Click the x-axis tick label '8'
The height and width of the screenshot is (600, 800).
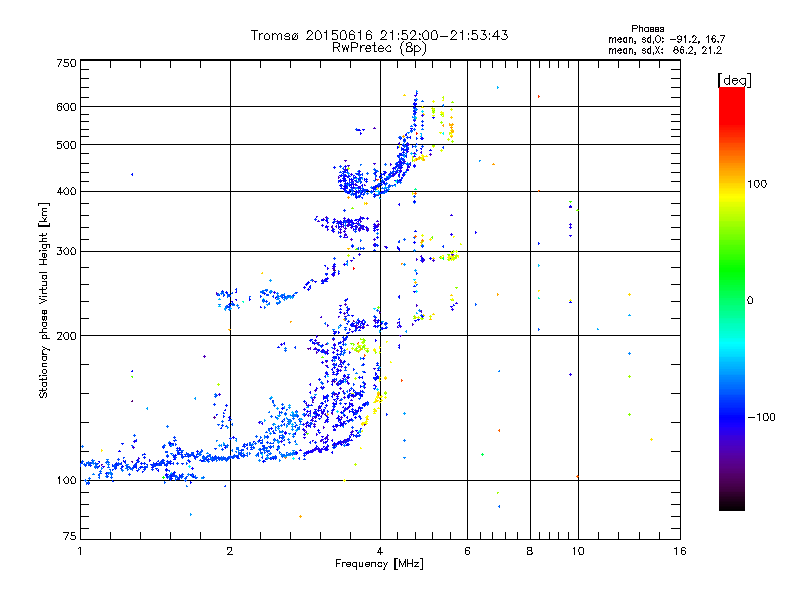[x=530, y=551]
